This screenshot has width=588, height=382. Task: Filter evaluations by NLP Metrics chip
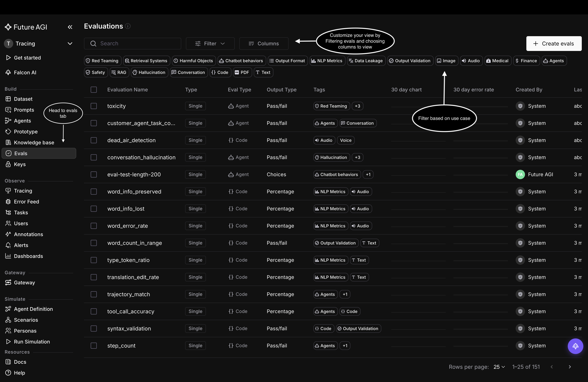[x=327, y=61]
